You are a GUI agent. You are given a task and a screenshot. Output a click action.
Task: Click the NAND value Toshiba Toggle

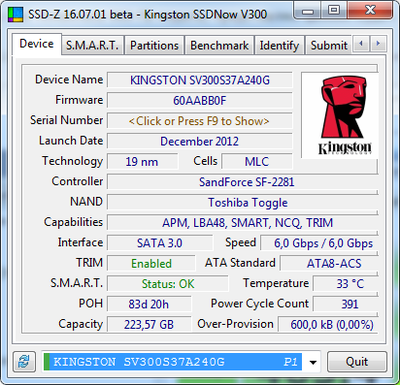[243, 202]
